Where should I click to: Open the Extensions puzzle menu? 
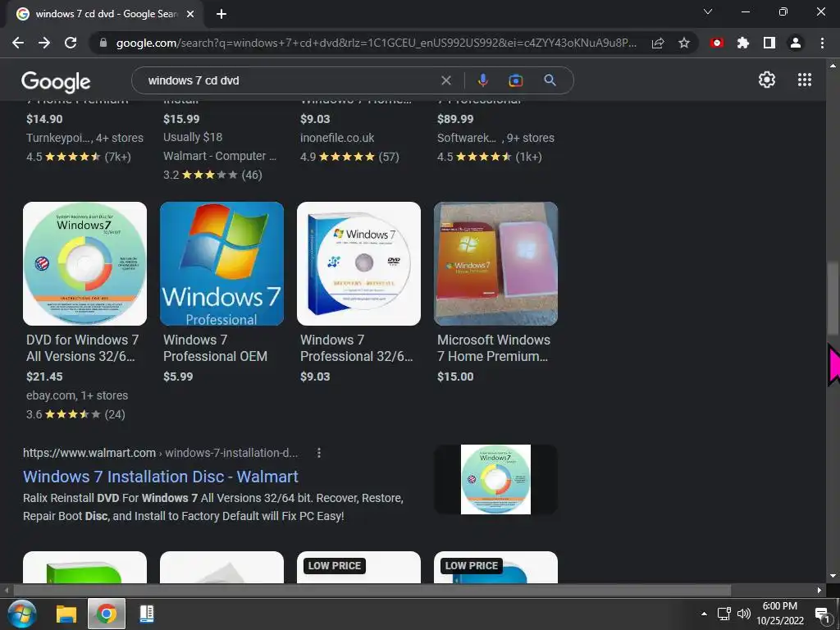click(743, 43)
